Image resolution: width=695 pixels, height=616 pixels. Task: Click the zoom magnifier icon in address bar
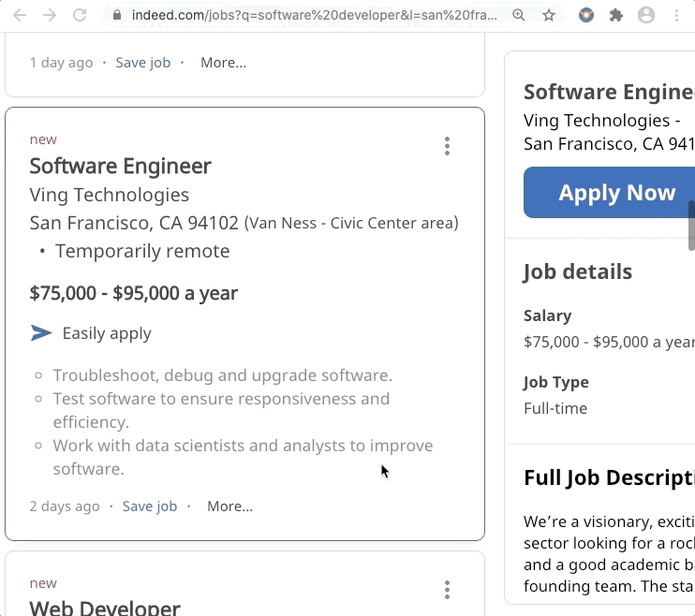(x=519, y=15)
